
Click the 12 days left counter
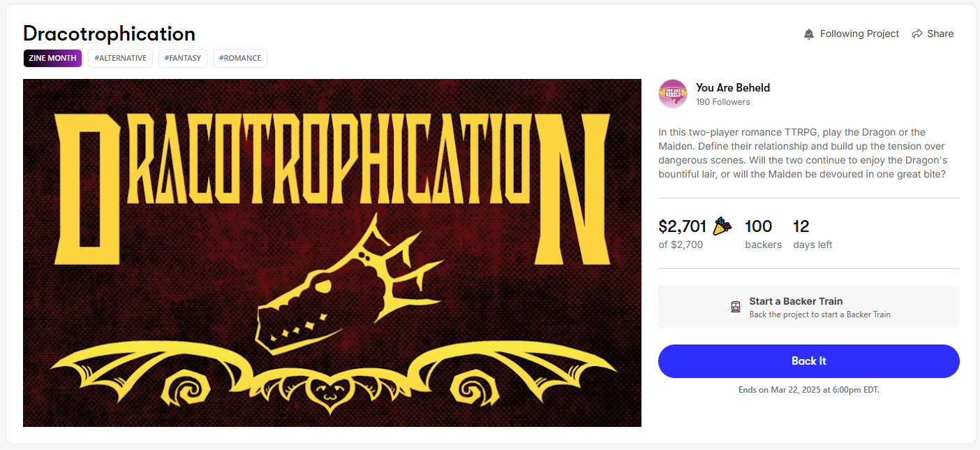tap(801, 226)
